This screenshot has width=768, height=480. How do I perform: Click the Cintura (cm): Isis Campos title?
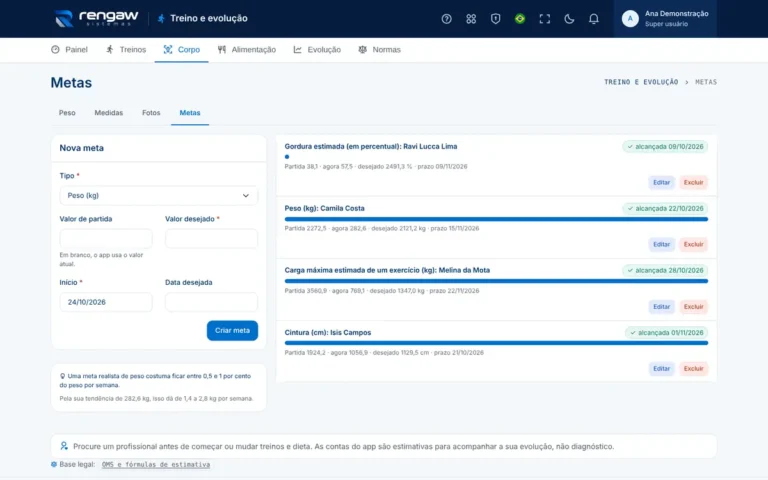[x=328, y=333]
